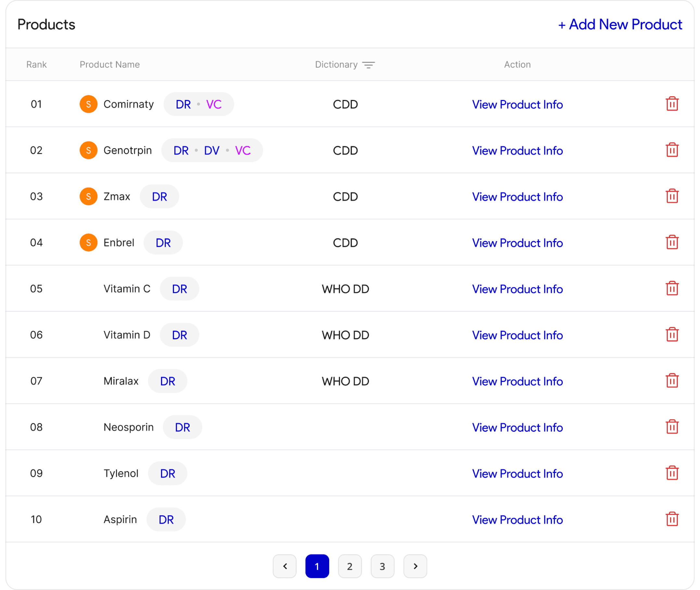
Task: Jump to page 3
Action: click(382, 566)
